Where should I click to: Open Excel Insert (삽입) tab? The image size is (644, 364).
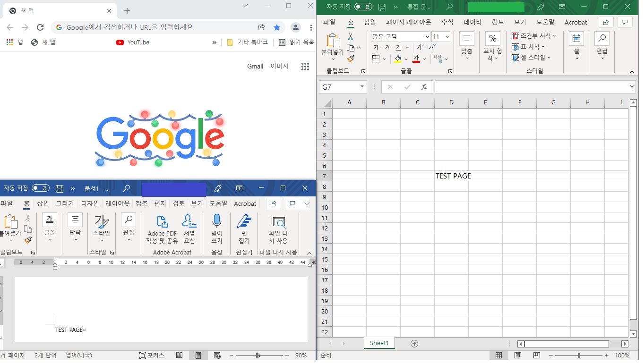[370, 22]
